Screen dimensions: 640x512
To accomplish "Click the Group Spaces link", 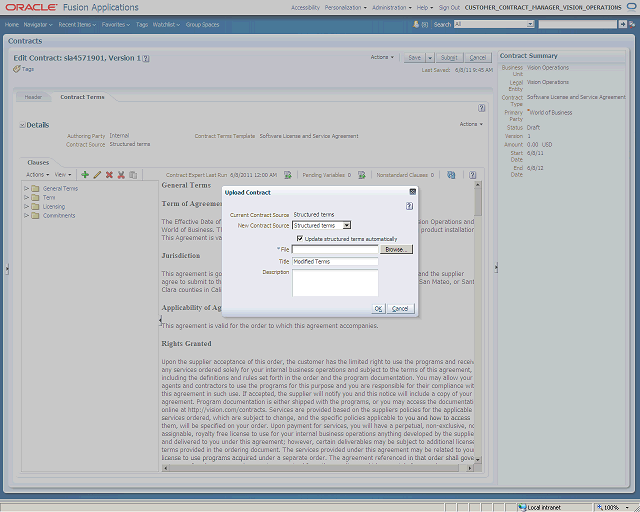I will (x=202, y=24).
